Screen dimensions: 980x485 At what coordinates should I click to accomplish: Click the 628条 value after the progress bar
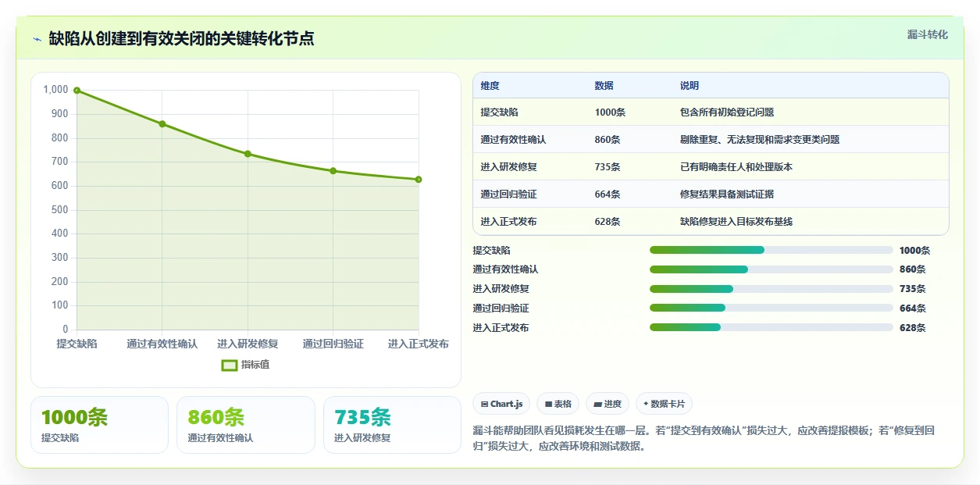[912, 328]
